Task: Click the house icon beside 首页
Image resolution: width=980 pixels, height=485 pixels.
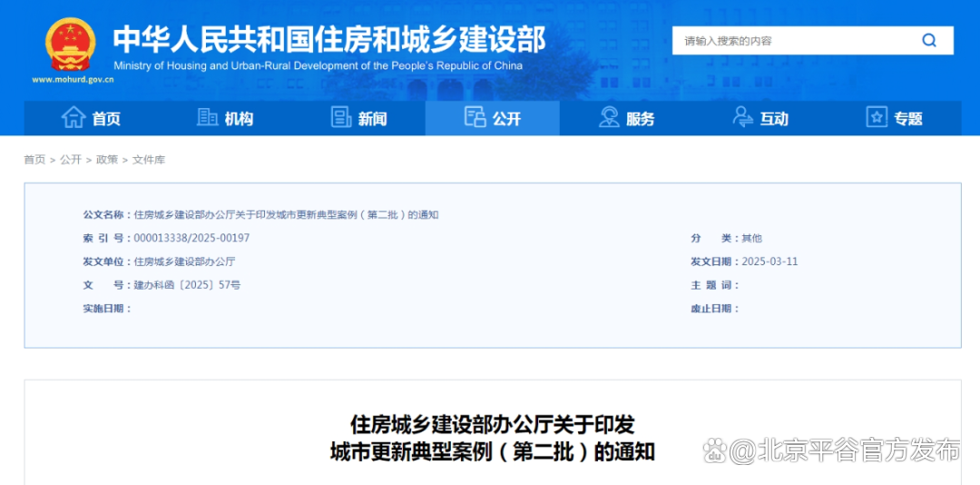Action: pyautogui.click(x=73, y=118)
